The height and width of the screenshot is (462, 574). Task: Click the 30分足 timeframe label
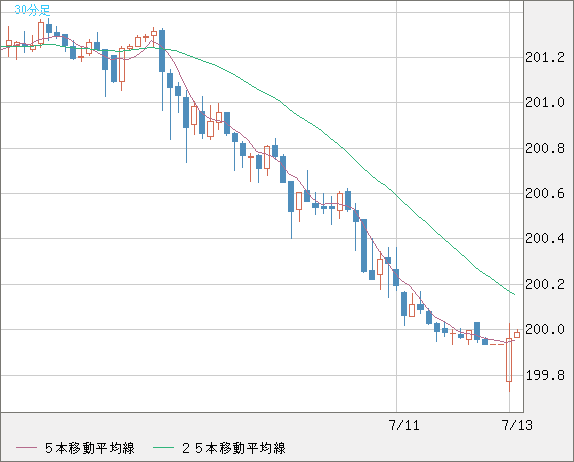coord(32,10)
